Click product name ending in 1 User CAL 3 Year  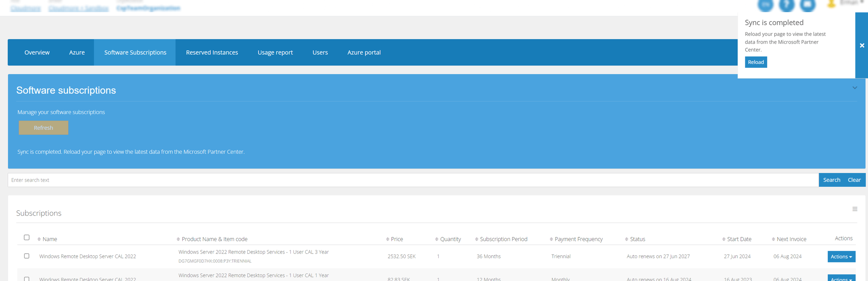(254, 252)
